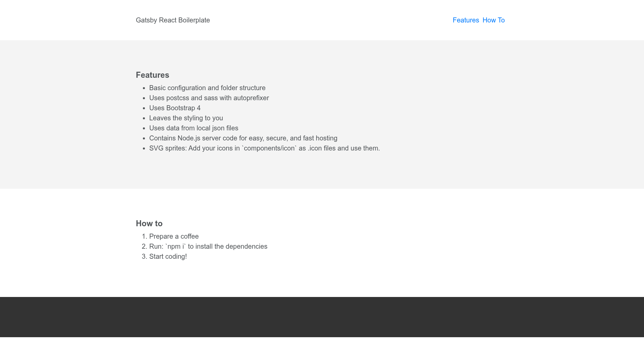The width and height of the screenshot is (644, 362).
Task: Select the How to section heading
Action: [149, 224]
